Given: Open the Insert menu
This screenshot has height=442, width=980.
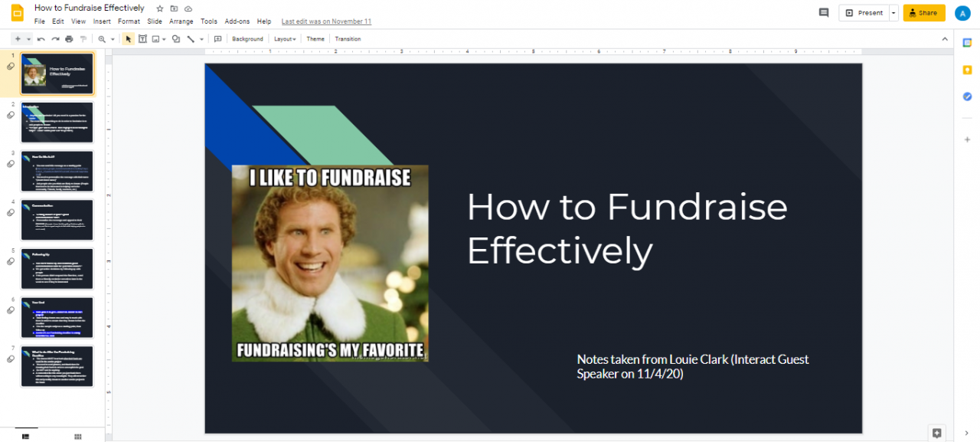Looking at the screenshot, I should click(x=102, y=21).
